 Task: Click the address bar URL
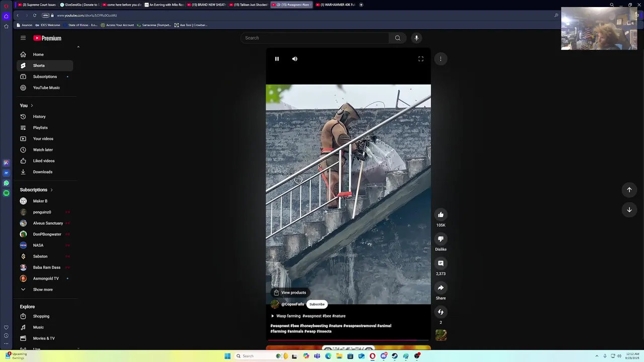click(87, 15)
